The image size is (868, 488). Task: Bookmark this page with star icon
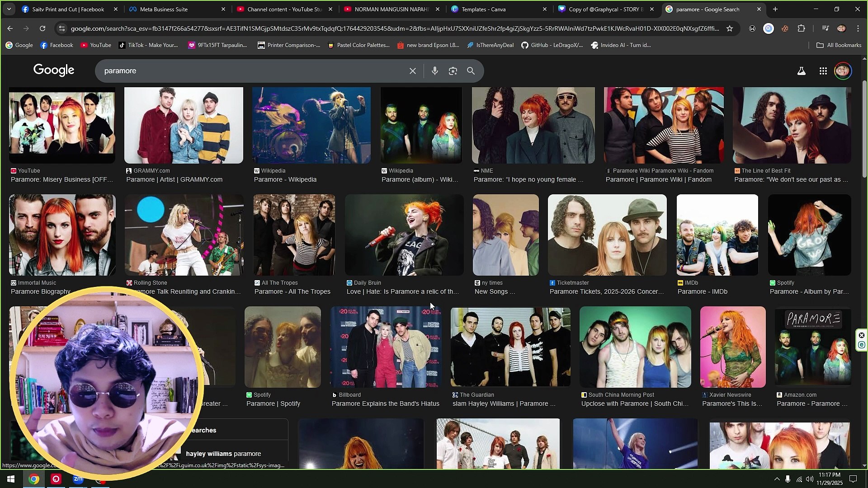729,28
